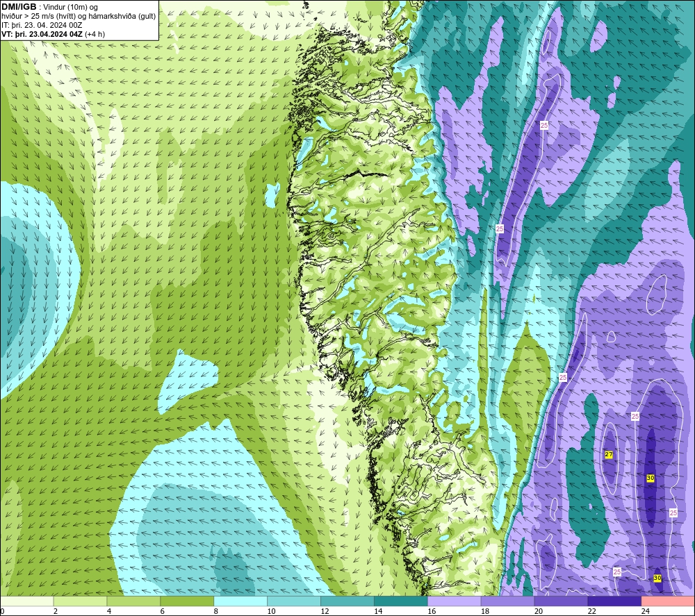695x616 pixels.
Task: Pick the 4–6 m/s green legend swatch
Action: (133, 601)
